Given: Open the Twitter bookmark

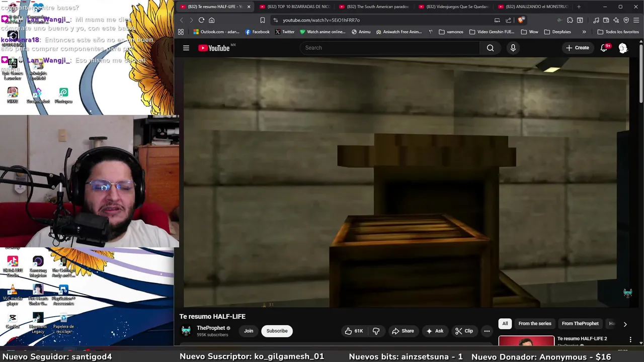Looking at the screenshot, I should click(x=284, y=32).
